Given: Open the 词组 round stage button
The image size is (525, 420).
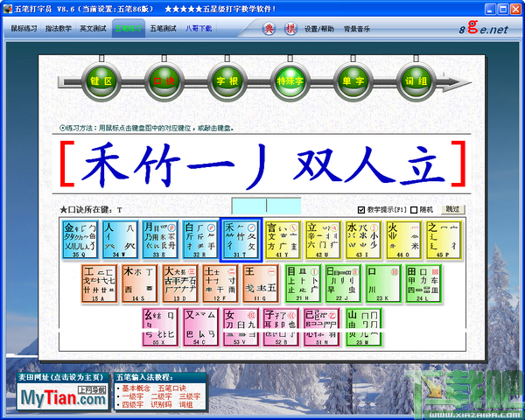Looking at the screenshot, I should [x=416, y=81].
